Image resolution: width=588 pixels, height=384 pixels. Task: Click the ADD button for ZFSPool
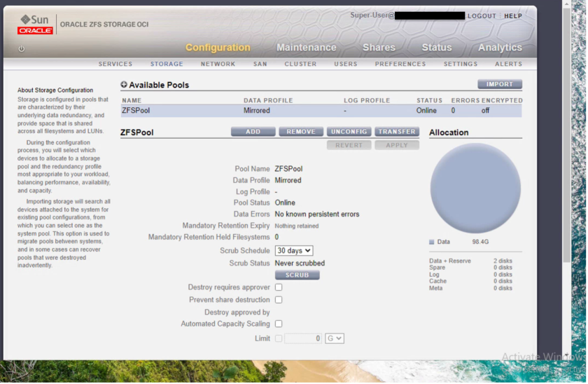[253, 132]
